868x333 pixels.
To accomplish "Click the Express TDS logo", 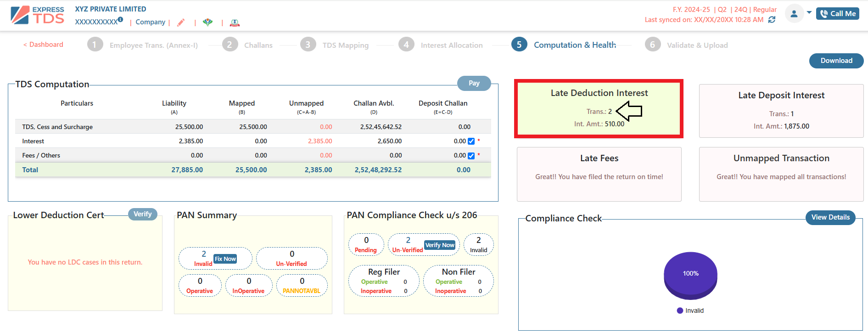I will [38, 15].
